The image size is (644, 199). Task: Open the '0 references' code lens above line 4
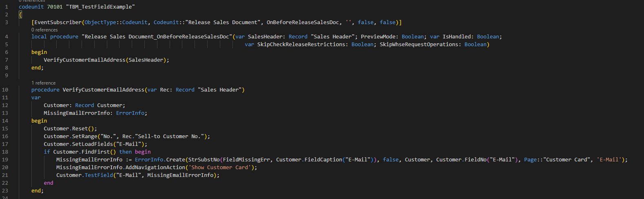(x=44, y=30)
